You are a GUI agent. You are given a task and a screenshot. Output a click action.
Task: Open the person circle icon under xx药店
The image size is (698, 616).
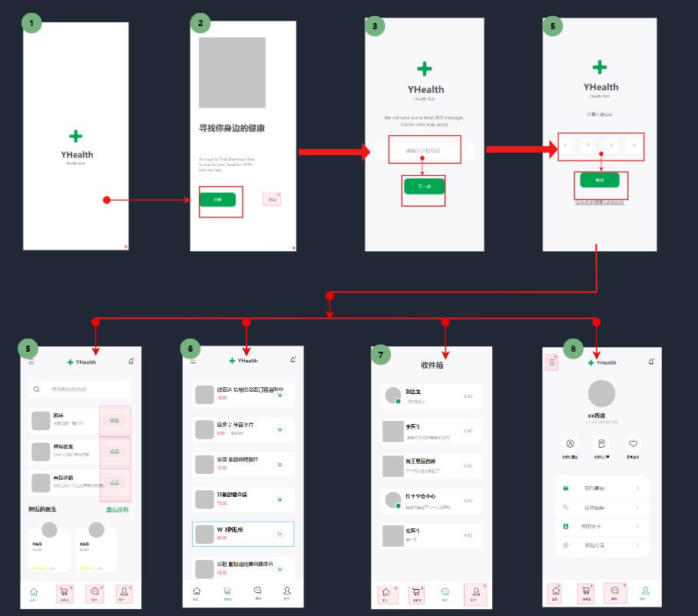[570, 444]
